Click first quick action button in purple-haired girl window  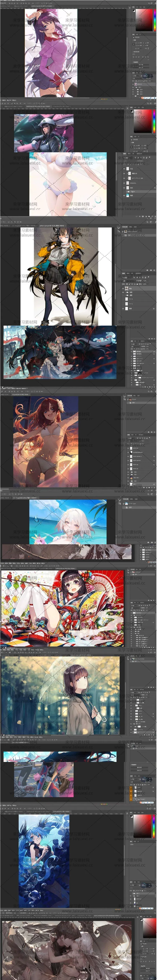141,65
